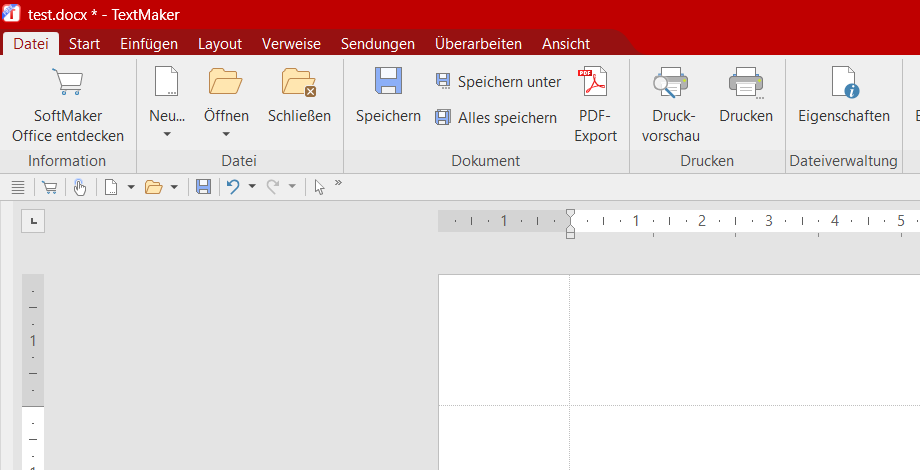920x470 pixels.
Task: Click the TextMaker app icon in title bar
Action: [x=11, y=13]
